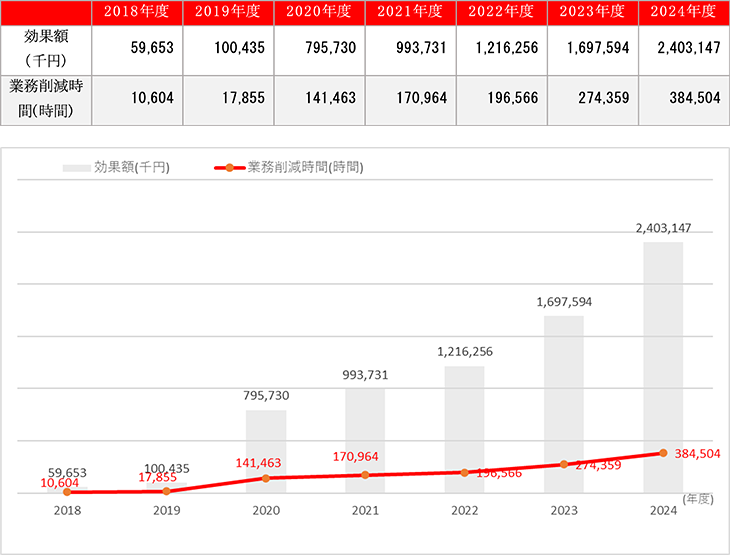Viewport: 730px width, 555px height.
Task: Click the gray bar for 2020
Action: 266,450
